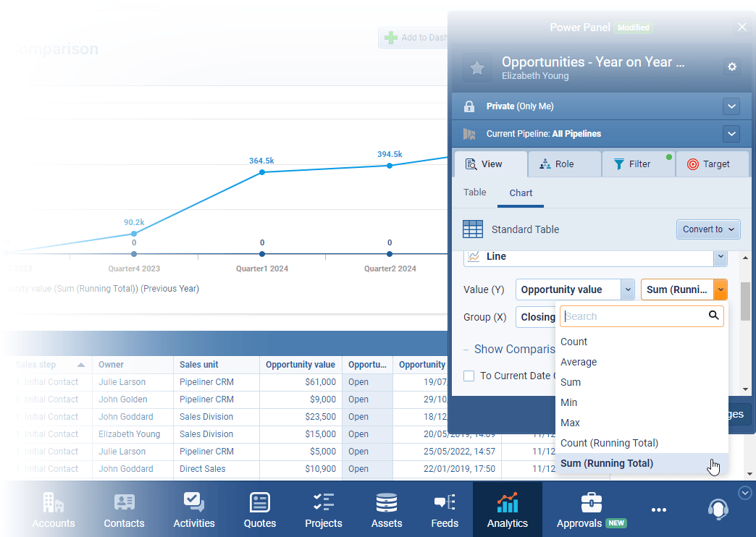Switch to the Table sub-tab

coord(475,193)
